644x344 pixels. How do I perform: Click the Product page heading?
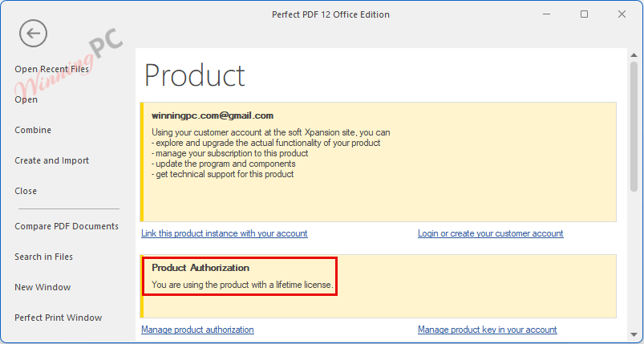point(195,75)
